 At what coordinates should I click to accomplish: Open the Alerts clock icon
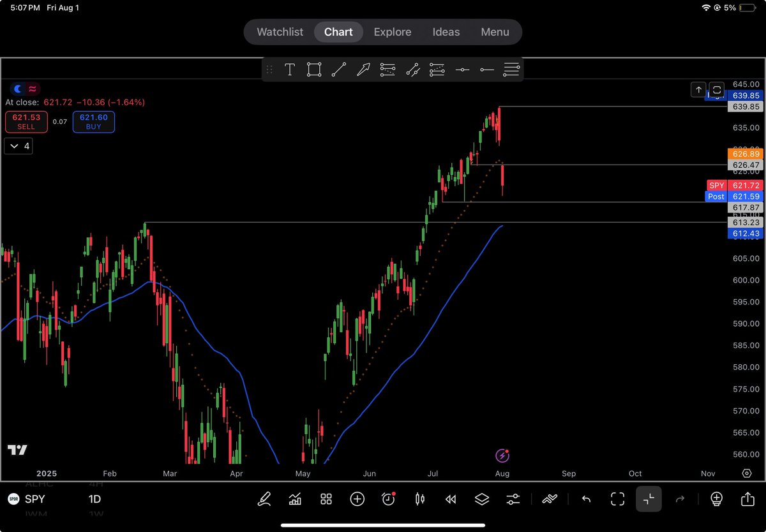pyautogui.click(x=388, y=499)
